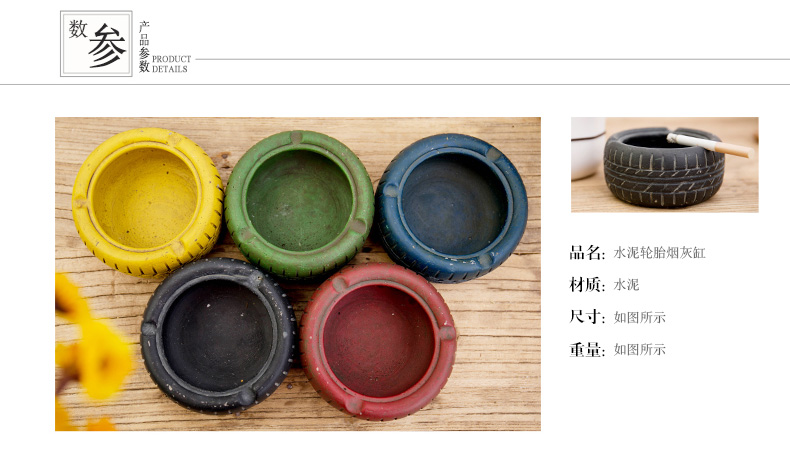Select the green tire ashtray
The image size is (790, 456).
click(x=299, y=204)
